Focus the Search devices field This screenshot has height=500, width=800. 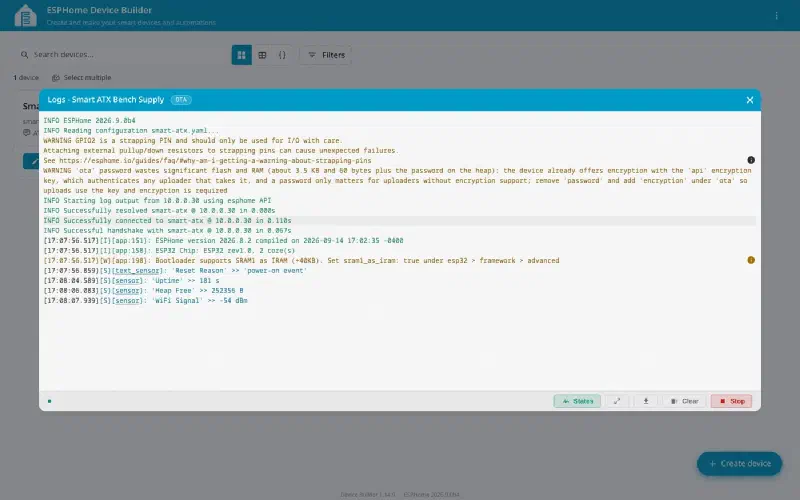[122, 55]
